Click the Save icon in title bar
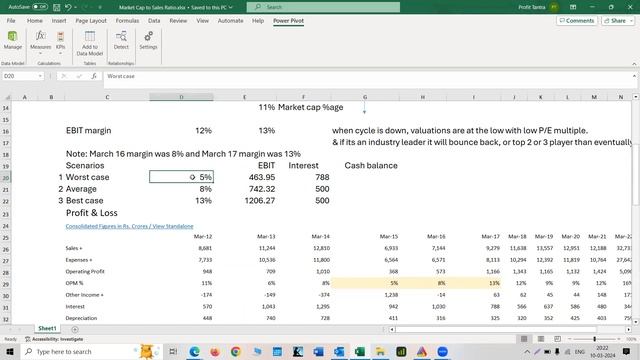Image resolution: width=640 pixels, height=360 pixels. tap(57, 7)
